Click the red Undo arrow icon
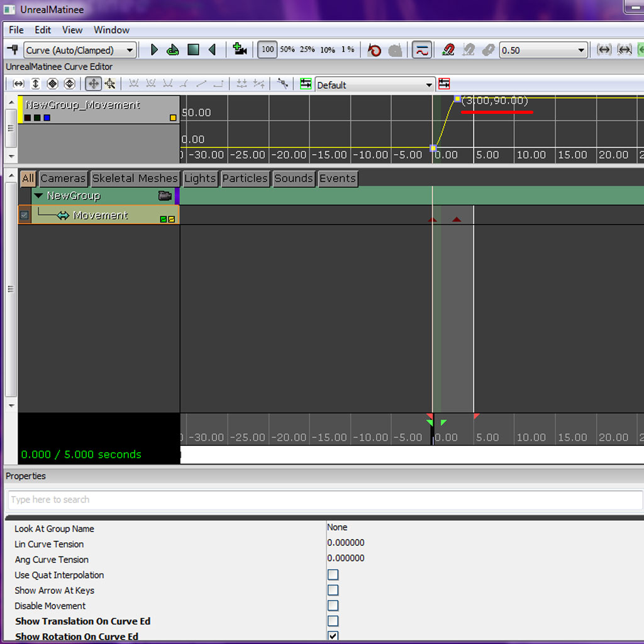This screenshot has width=644, height=644. tap(374, 50)
